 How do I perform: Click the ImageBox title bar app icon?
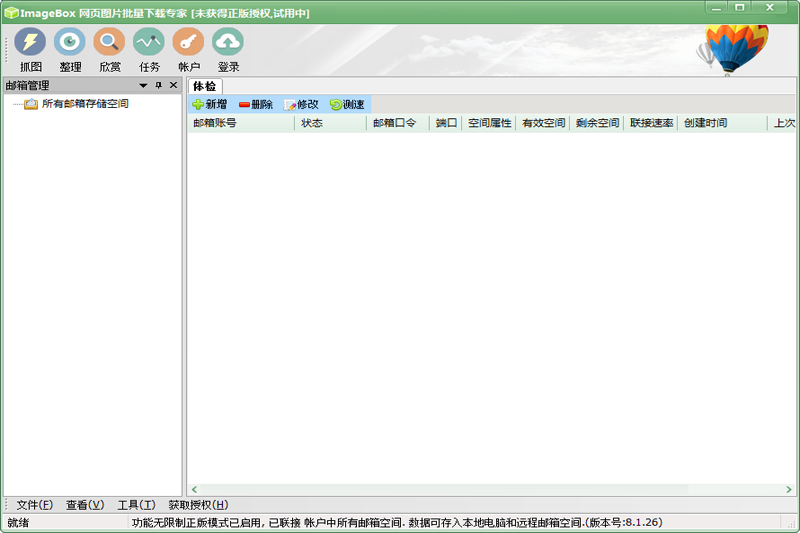[11, 13]
